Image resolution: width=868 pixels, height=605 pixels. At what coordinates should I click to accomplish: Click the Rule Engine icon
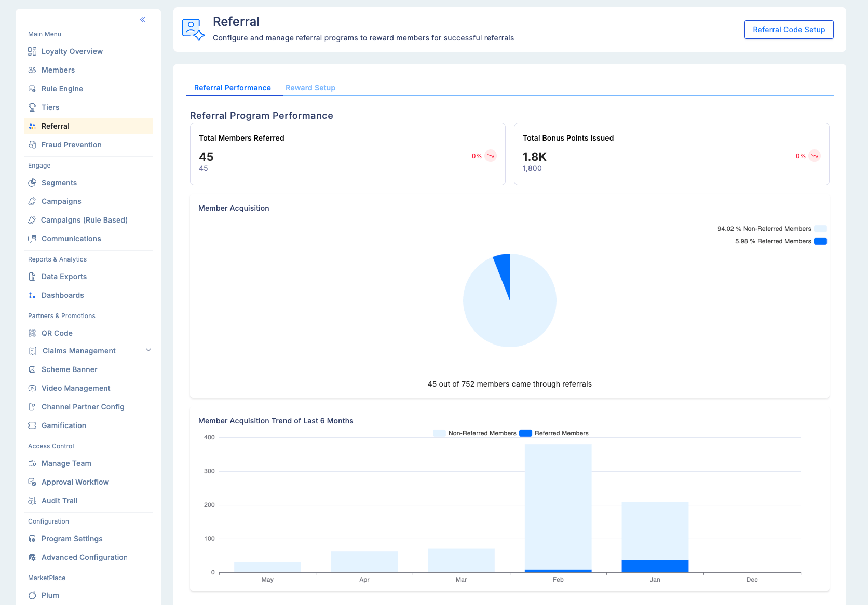click(x=32, y=89)
